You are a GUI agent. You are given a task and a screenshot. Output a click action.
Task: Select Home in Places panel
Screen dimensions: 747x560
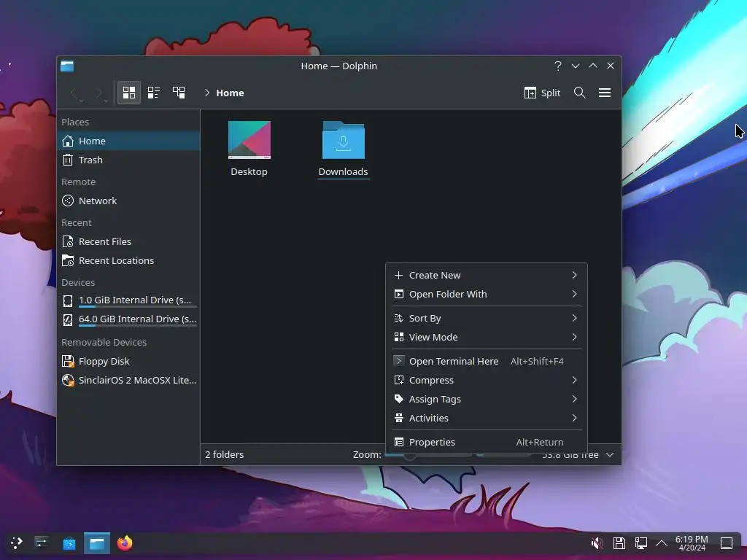(128, 141)
